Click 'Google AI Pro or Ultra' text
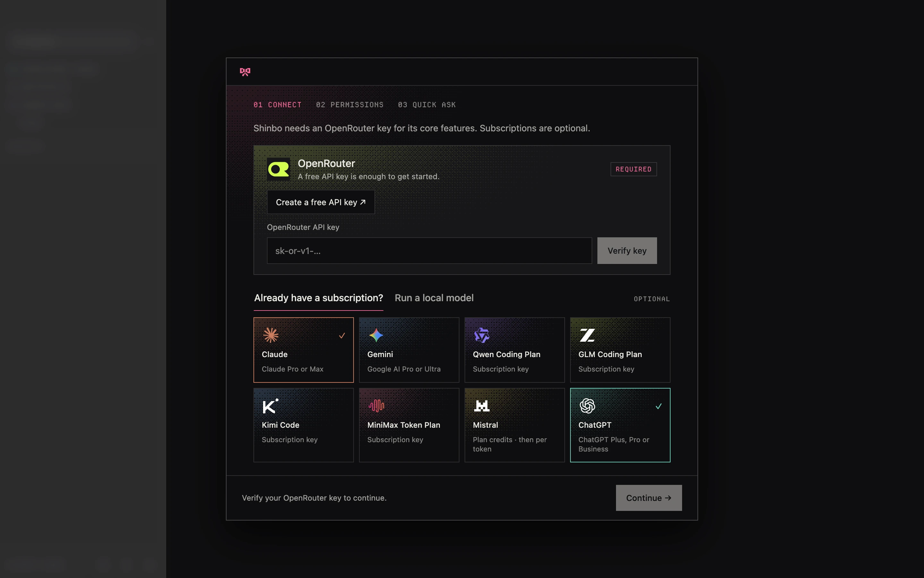Viewport: 924px width, 578px height. click(404, 369)
